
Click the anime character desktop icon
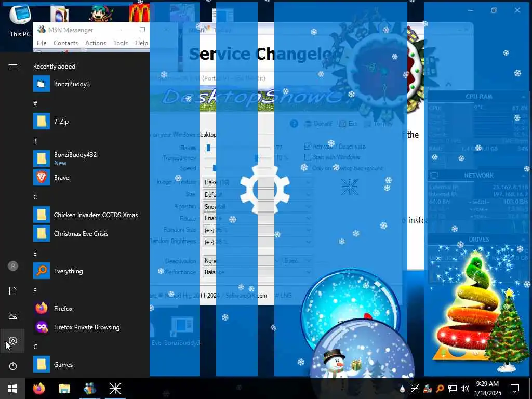coord(101,12)
